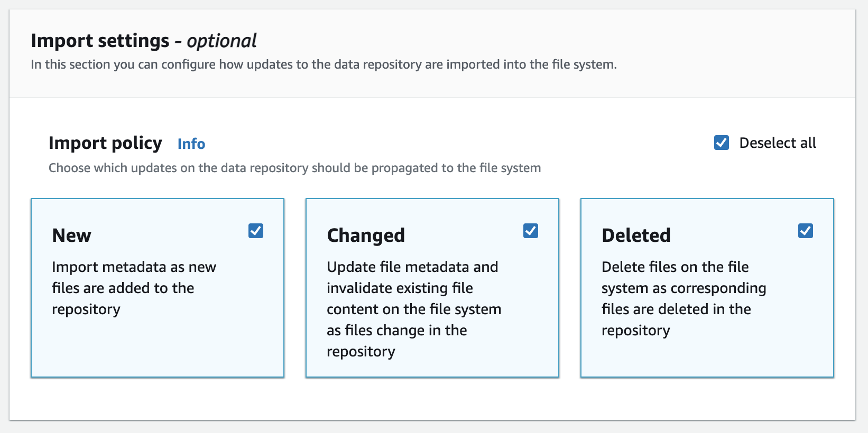Uncheck the Deselect all checkbox
The width and height of the screenshot is (868, 433).
point(721,143)
